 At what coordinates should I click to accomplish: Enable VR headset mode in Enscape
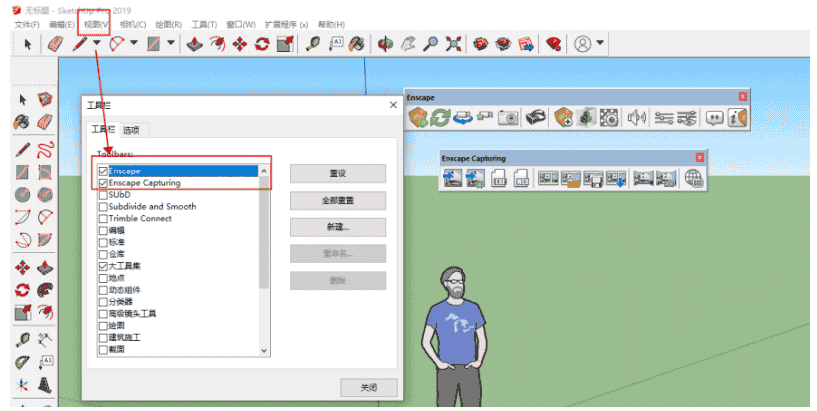click(x=537, y=118)
